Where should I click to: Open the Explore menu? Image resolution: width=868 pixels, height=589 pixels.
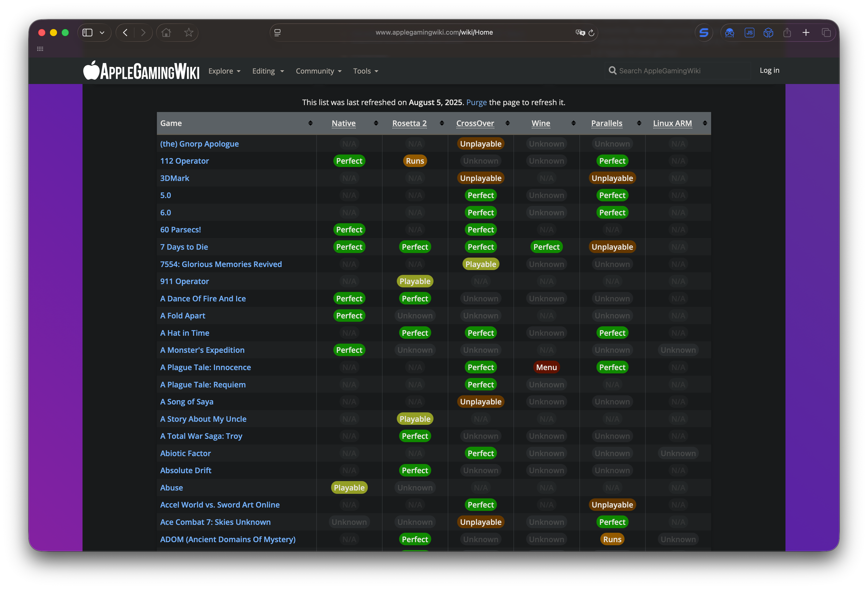pos(224,71)
